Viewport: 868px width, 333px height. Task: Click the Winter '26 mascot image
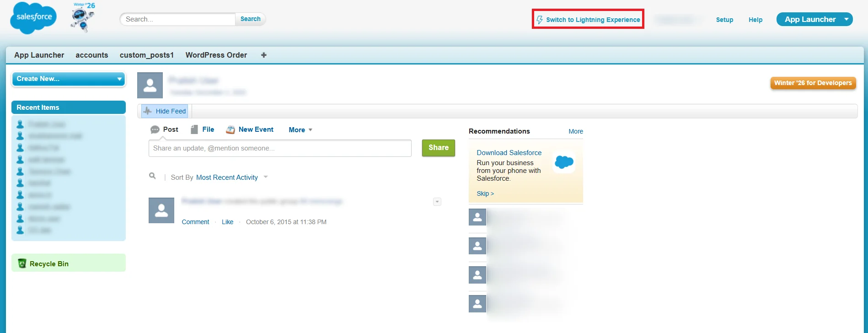point(83,18)
